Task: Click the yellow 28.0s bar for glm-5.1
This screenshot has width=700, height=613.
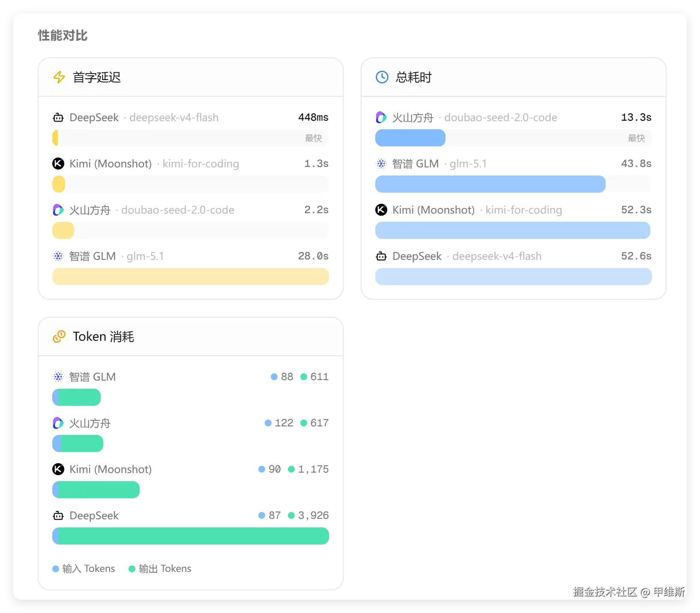Action: point(190,277)
